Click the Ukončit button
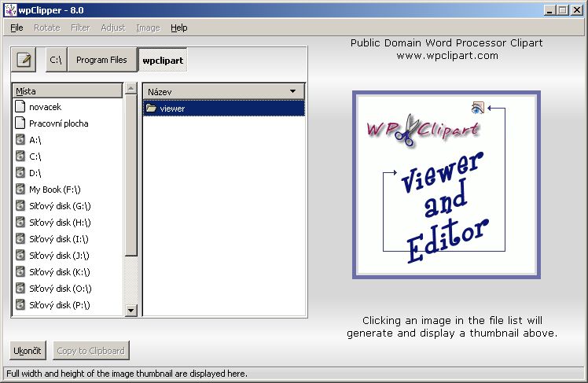 tap(28, 351)
